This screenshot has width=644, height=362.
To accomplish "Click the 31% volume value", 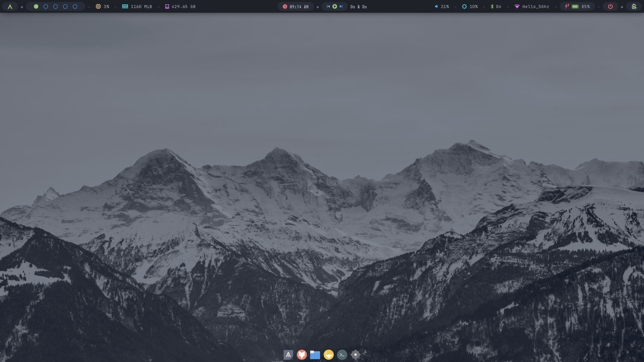I will (445, 7).
